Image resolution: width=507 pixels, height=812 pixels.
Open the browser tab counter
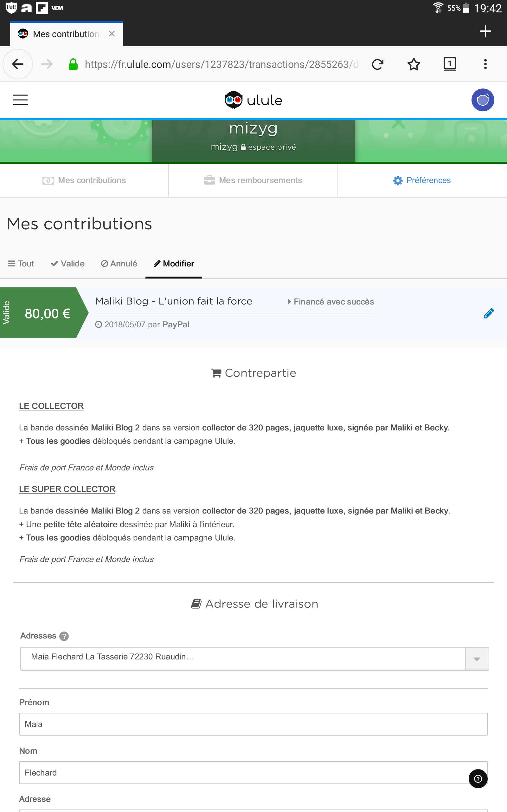(x=449, y=64)
